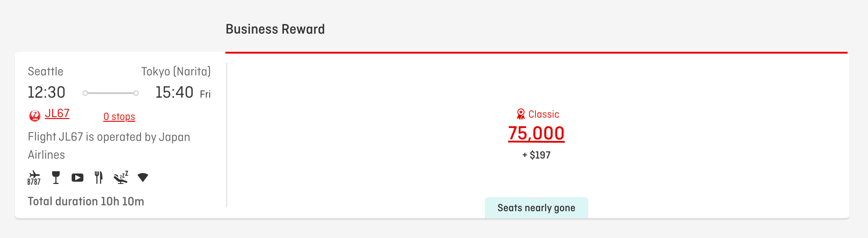The height and width of the screenshot is (238, 868).
Task: Click the Seats nearly gone badge
Action: [536, 208]
